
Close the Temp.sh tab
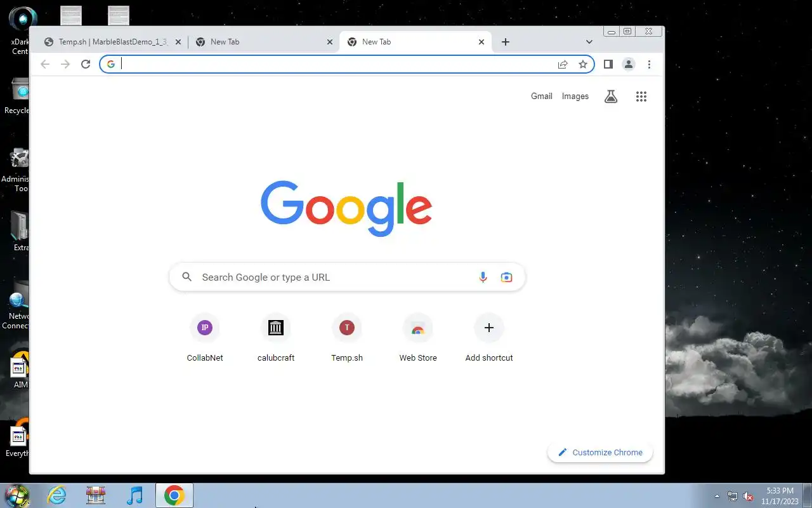(178, 42)
